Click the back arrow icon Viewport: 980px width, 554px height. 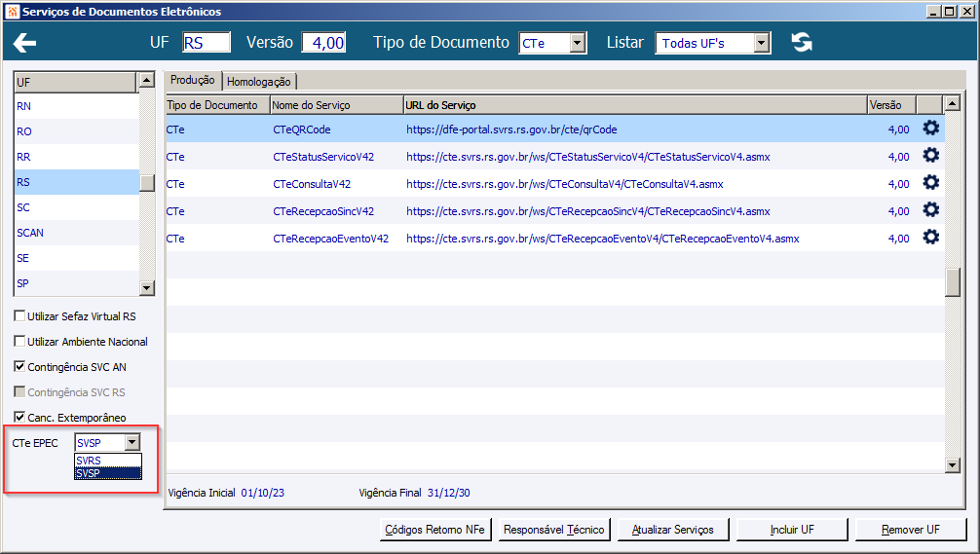[24, 43]
